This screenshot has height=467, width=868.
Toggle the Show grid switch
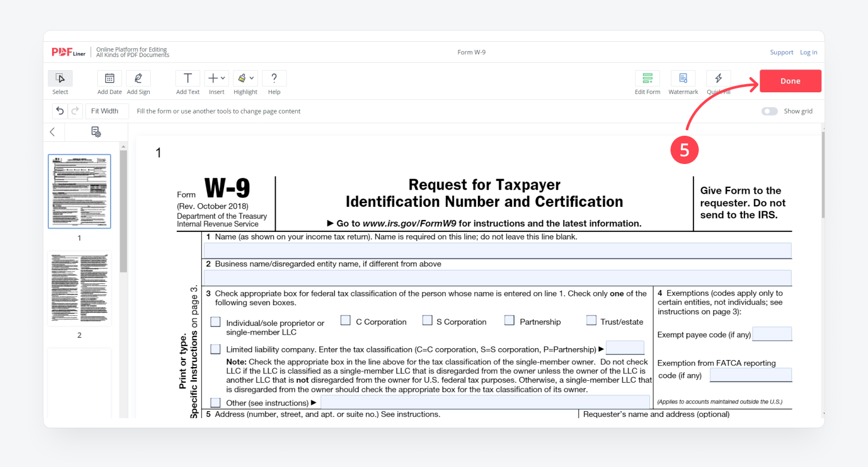769,111
